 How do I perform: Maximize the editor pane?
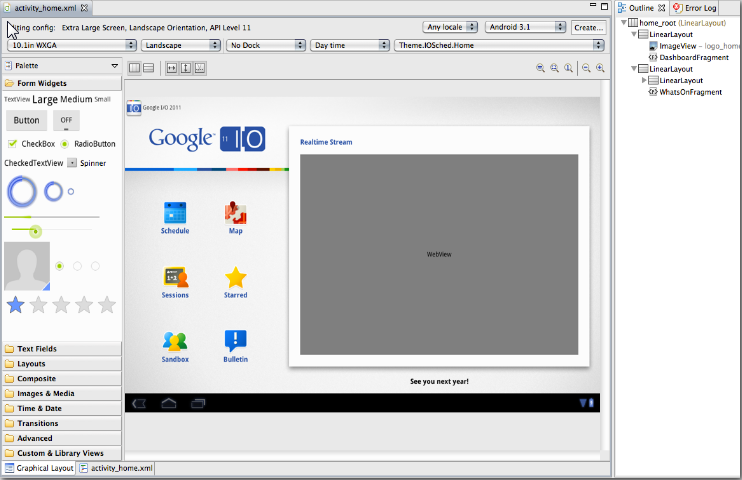tap(604, 6)
